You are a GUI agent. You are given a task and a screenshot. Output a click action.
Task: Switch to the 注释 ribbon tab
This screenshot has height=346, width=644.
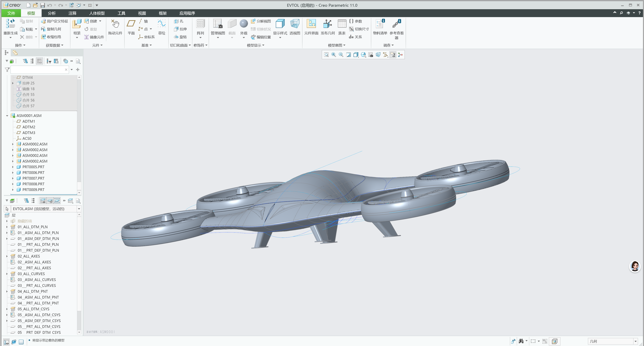pos(72,13)
